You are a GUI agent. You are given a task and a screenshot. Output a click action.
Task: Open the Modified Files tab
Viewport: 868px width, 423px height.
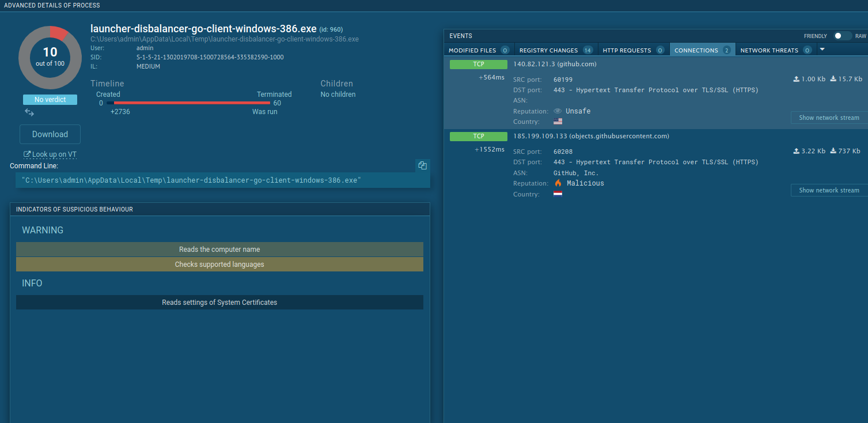(x=478, y=50)
